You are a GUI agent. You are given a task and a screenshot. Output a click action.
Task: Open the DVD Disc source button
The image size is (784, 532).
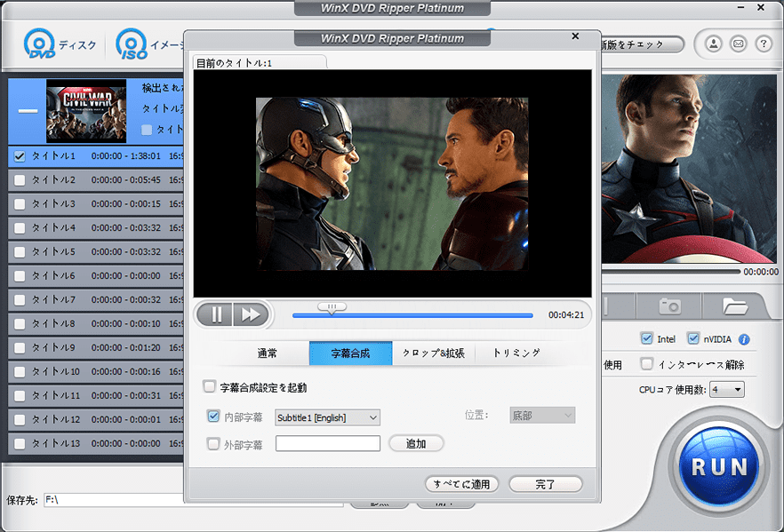60,44
